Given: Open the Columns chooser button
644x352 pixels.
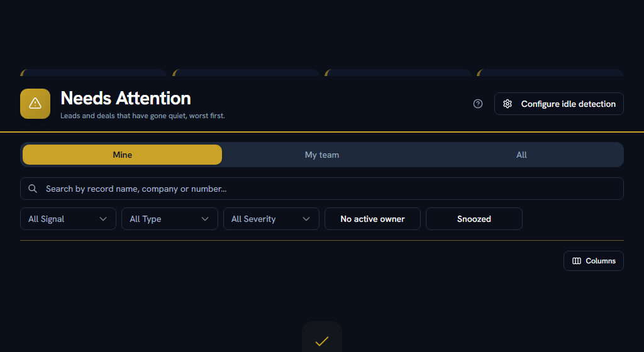Looking at the screenshot, I should pyautogui.click(x=594, y=261).
